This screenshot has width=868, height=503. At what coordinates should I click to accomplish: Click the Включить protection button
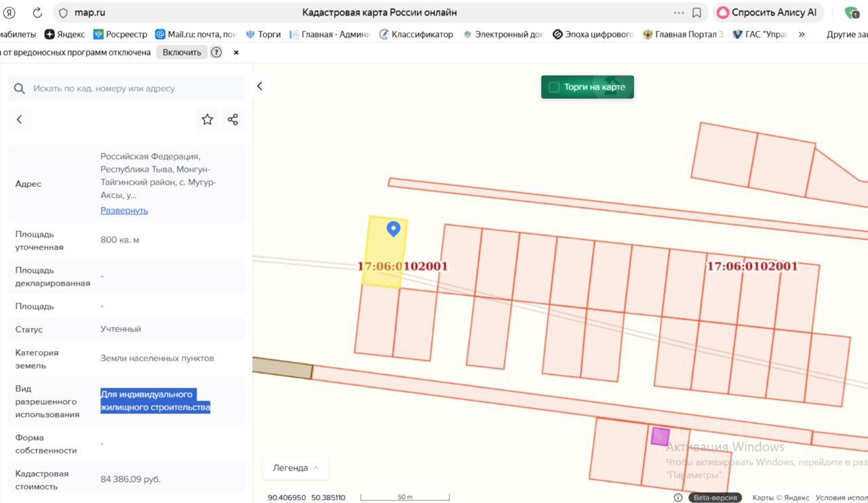(x=182, y=52)
